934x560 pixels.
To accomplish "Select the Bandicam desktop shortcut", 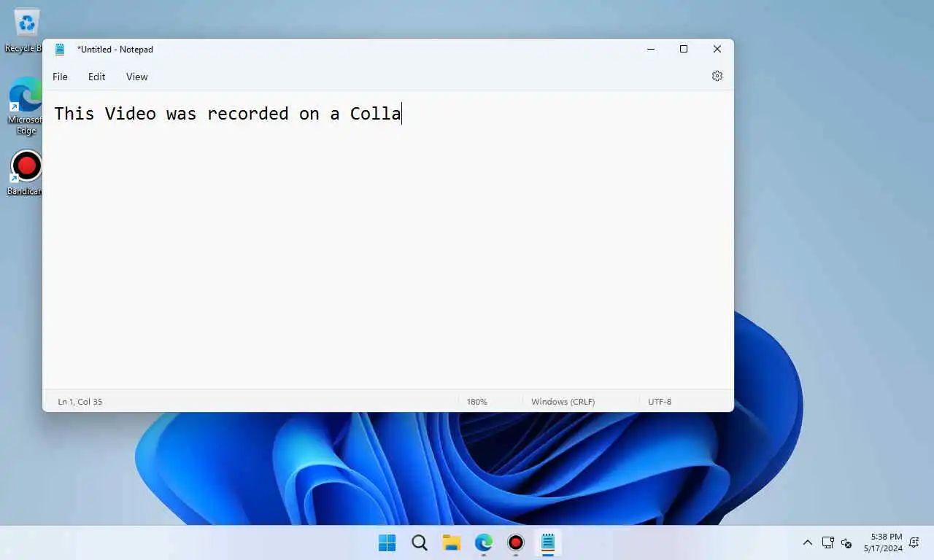I will (x=25, y=173).
